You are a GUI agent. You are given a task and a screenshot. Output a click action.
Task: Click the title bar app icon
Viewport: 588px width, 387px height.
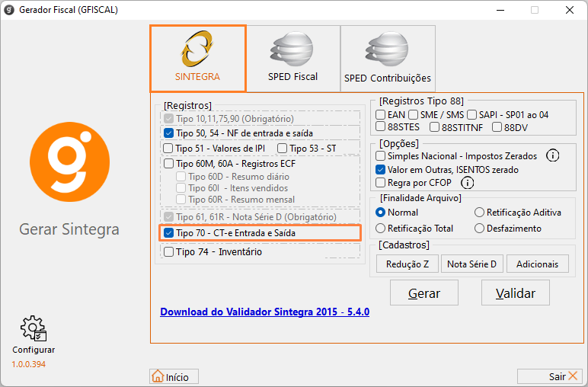point(9,10)
